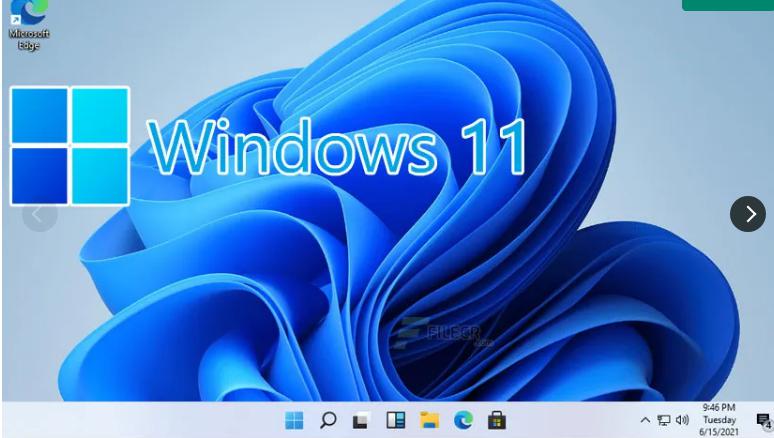Go to previous slide arrow
This screenshot has width=774, height=438.
tap(40, 215)
